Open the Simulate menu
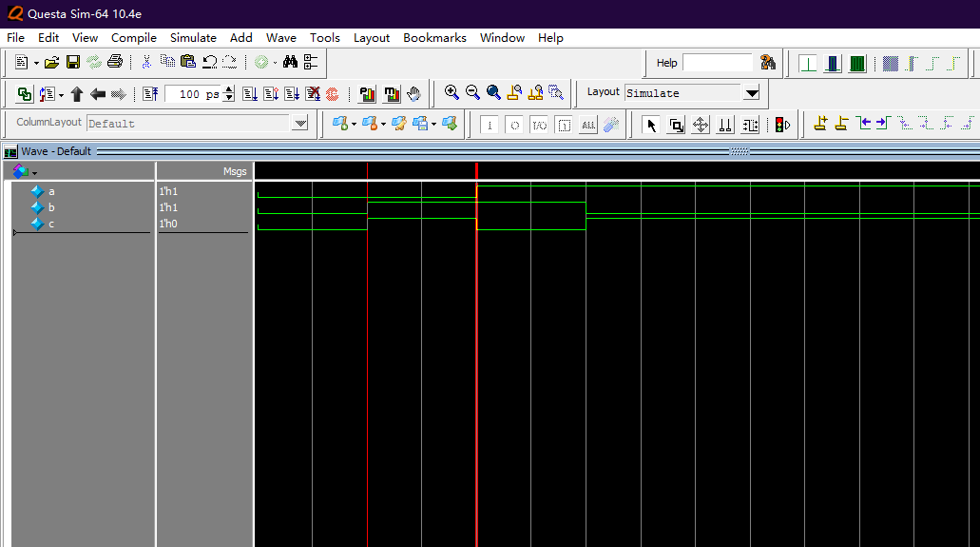This screenshot has width=980, height=547. pos(193,37)
